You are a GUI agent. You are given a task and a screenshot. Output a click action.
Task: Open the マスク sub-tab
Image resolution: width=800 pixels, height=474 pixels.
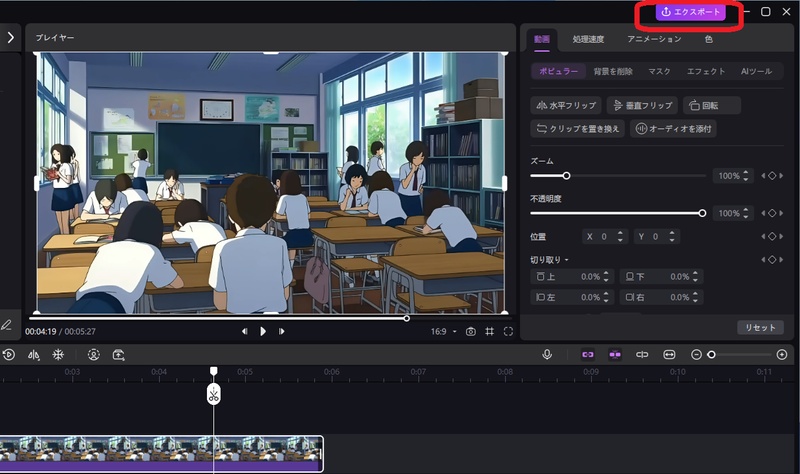tap(659, 71)
